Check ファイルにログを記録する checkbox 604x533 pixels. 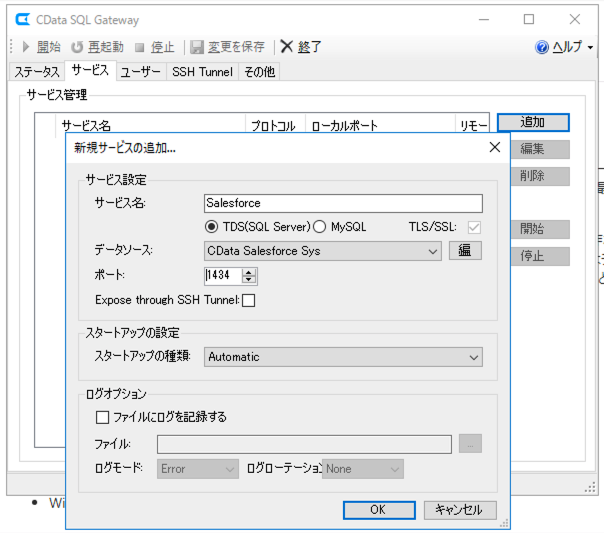[x=102, y=417]
